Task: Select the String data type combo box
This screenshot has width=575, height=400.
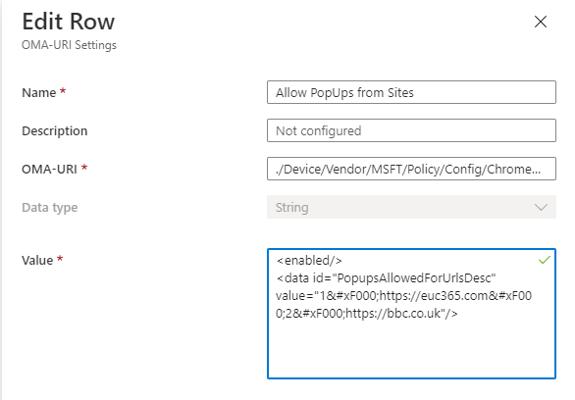Action: point(411,207)
